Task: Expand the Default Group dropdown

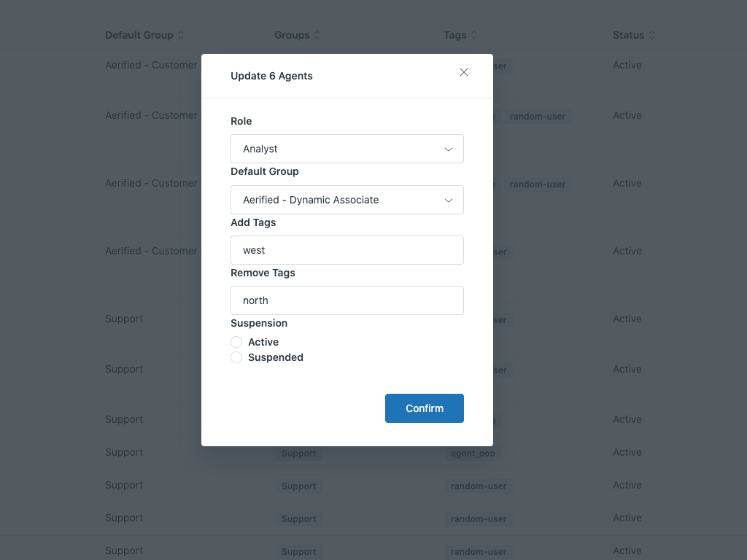Action: [347, 200]
